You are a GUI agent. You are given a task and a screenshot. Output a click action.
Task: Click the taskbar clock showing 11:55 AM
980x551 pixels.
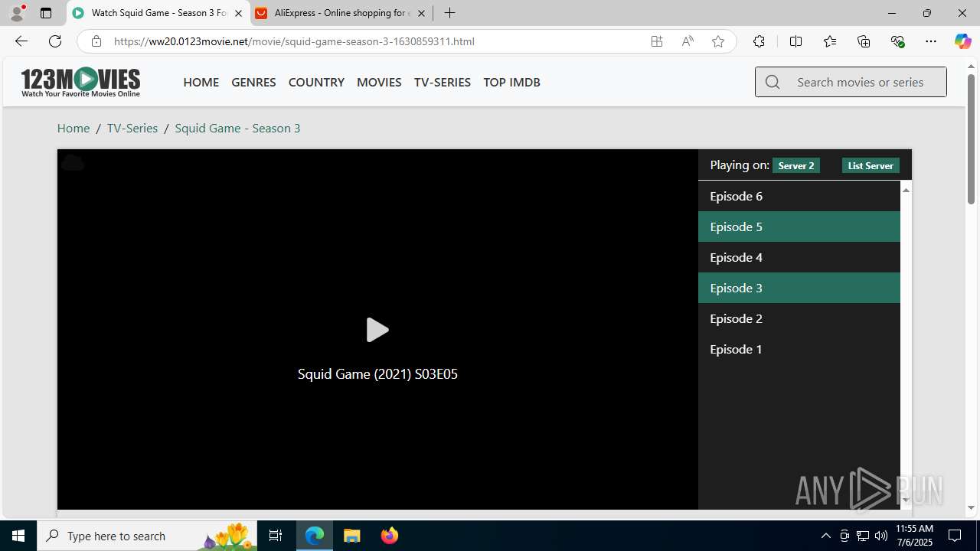click(914, 536)
